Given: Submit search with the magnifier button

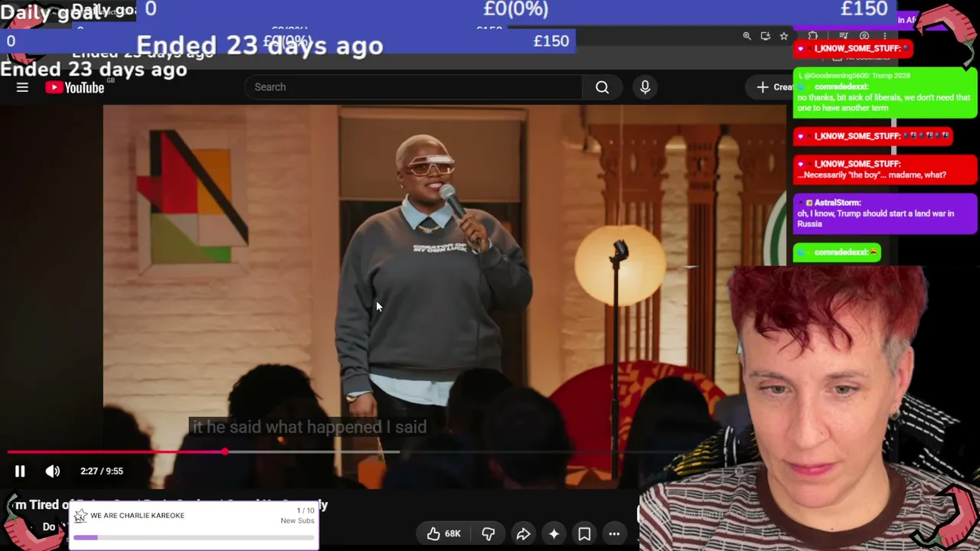Looking at the screenshot, I should 603,87.
